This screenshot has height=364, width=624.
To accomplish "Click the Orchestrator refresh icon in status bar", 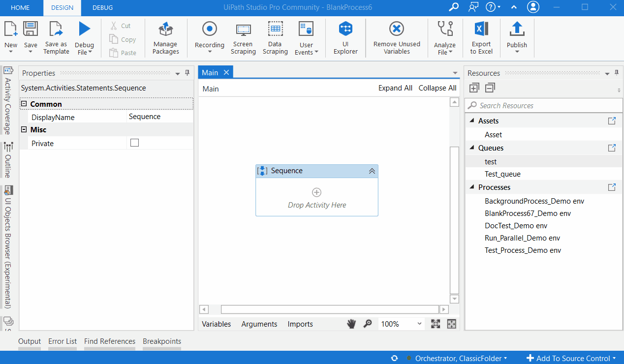I will tap(394, 358).
